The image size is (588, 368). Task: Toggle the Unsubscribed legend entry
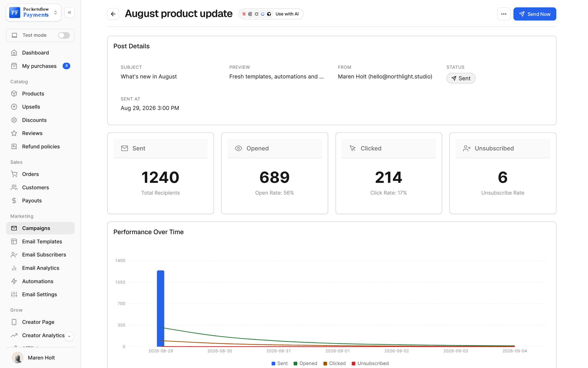click(x=370, y=363)
